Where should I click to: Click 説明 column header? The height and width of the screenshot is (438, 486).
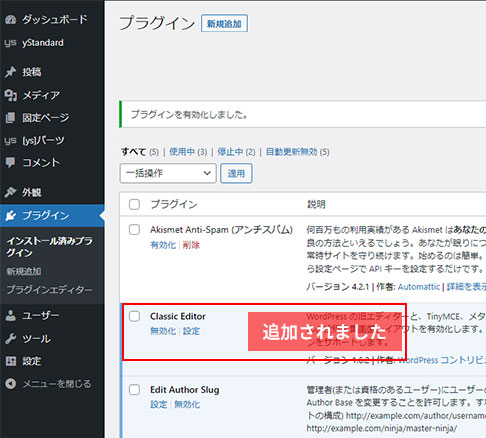tap(316, 204)
